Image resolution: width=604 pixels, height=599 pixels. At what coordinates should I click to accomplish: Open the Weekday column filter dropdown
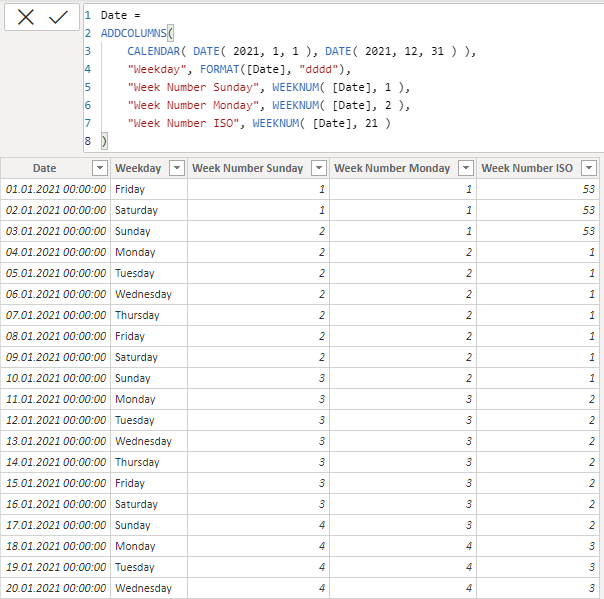pos(177,168)
